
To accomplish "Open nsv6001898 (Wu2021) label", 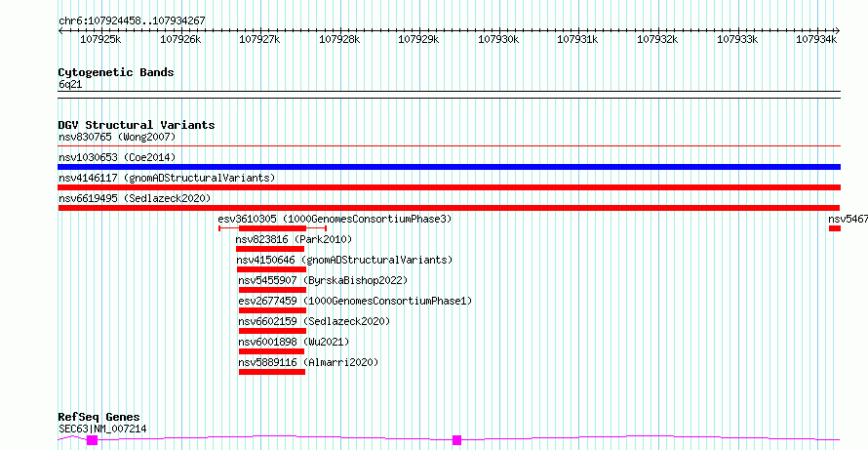I will 294,342.
